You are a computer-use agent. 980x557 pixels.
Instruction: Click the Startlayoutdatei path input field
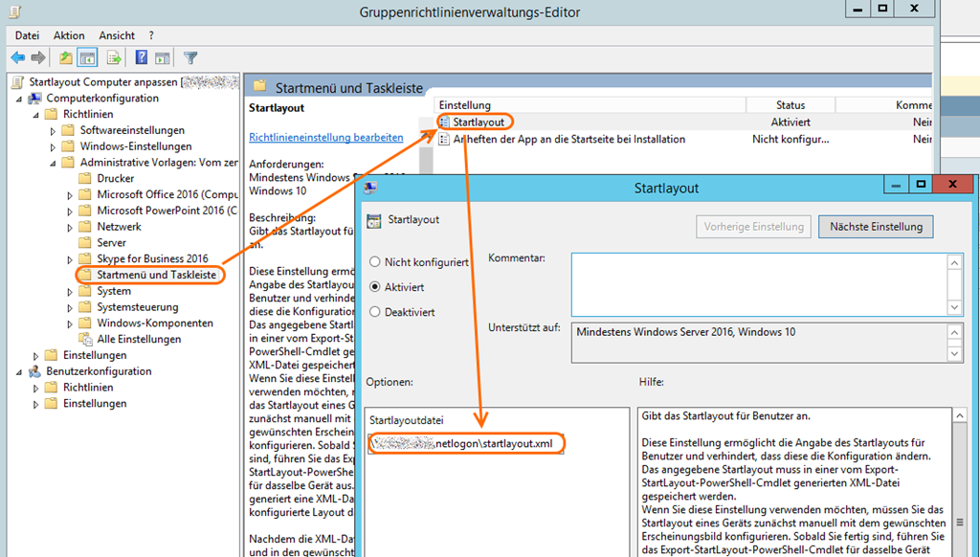click(466, 444)
